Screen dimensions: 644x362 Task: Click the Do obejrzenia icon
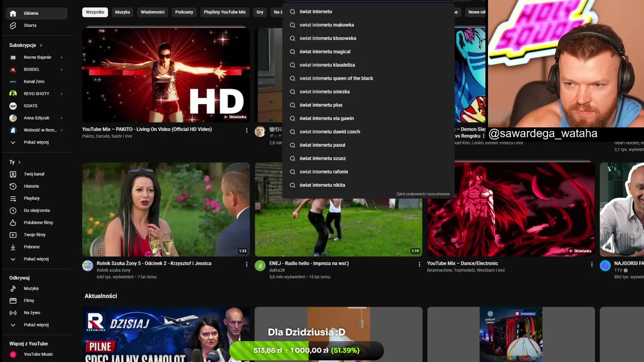coord(13,211)
